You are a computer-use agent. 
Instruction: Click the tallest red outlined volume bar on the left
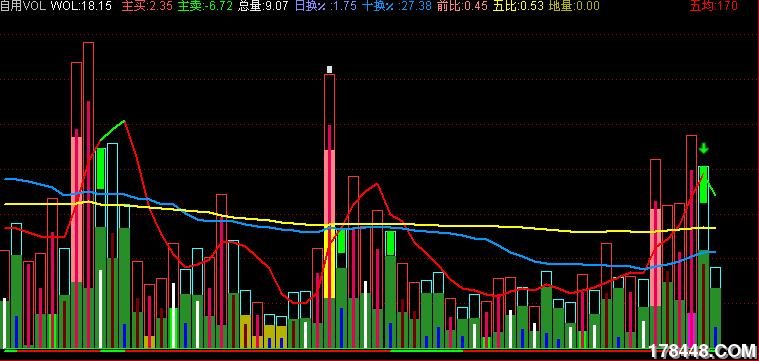[x=88, y=194]
